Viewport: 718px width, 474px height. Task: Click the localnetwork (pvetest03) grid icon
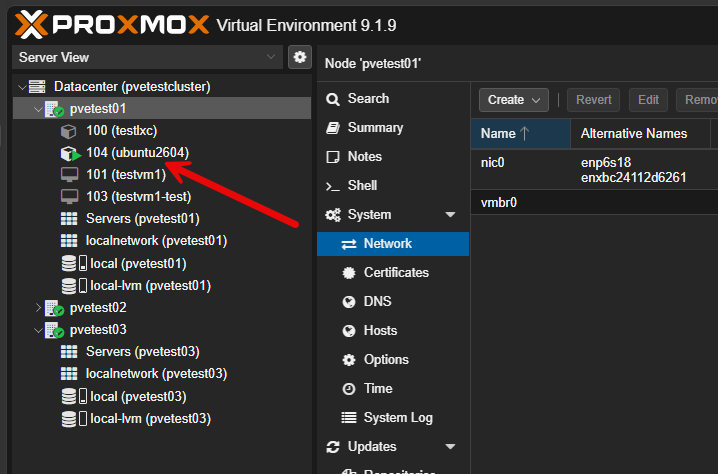tap(69, 374)
